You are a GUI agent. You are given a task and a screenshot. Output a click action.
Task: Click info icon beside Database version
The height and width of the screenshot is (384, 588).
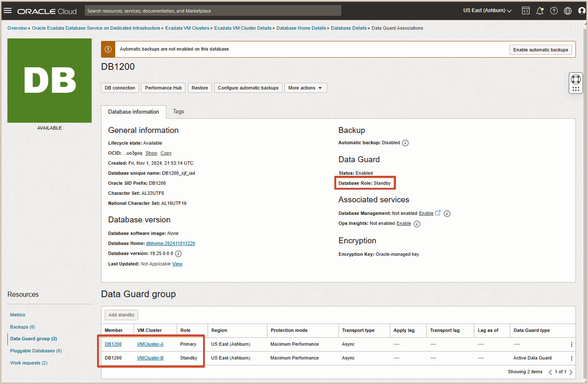point(178,254)
